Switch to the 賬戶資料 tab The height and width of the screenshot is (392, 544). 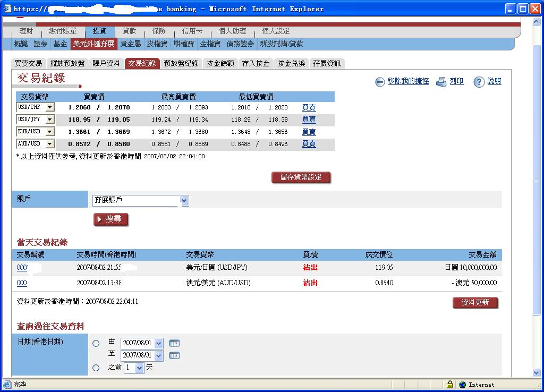106,64
